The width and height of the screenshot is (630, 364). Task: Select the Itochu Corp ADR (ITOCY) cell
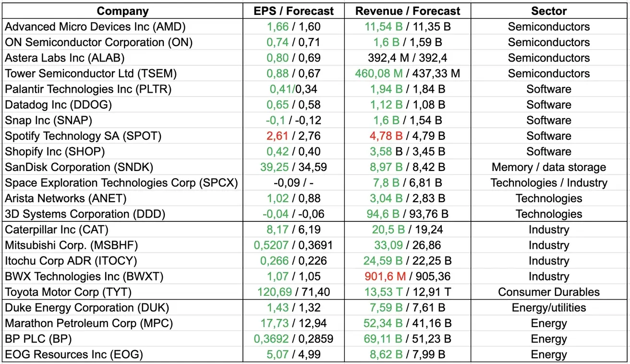(x=123, y=261)
